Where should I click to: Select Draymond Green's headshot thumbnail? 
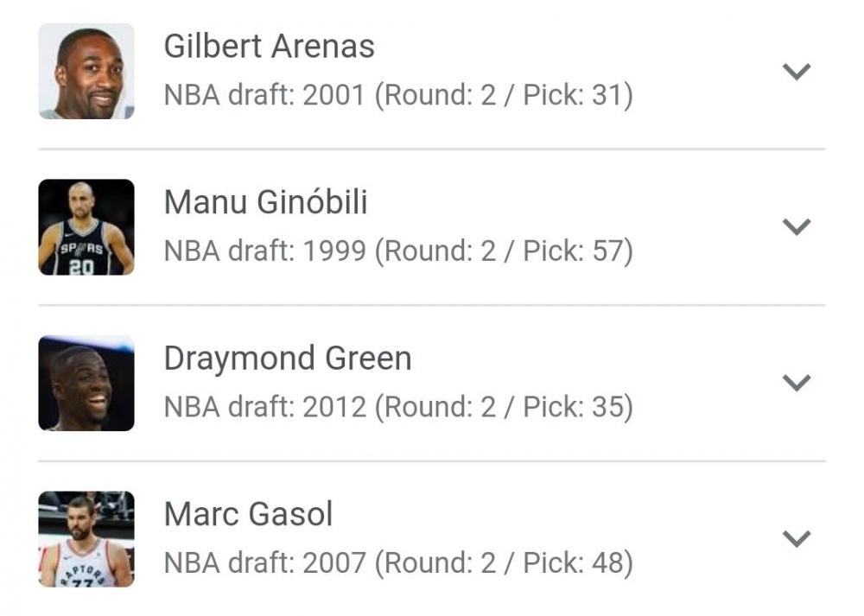(x=86, y=383)
